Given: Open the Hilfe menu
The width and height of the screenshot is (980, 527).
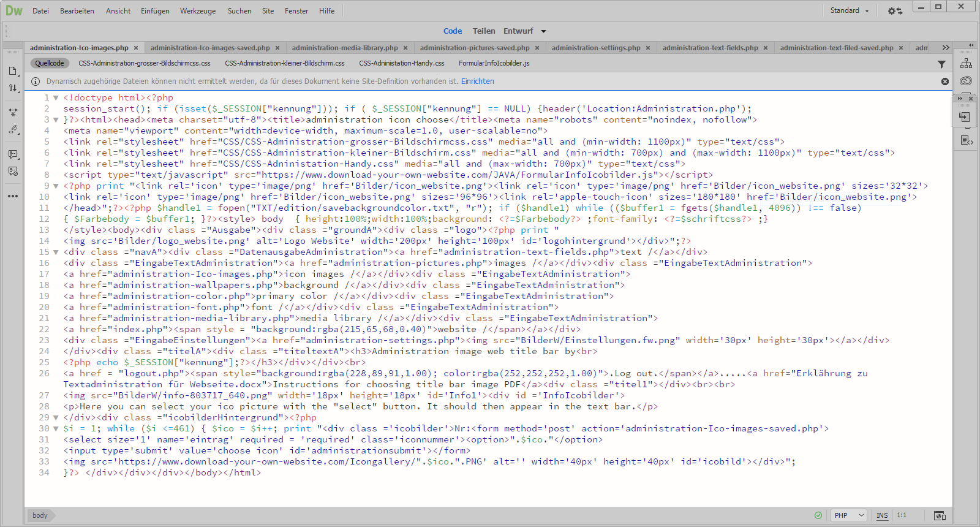Looking at the screenshot, I should point(327,11).
